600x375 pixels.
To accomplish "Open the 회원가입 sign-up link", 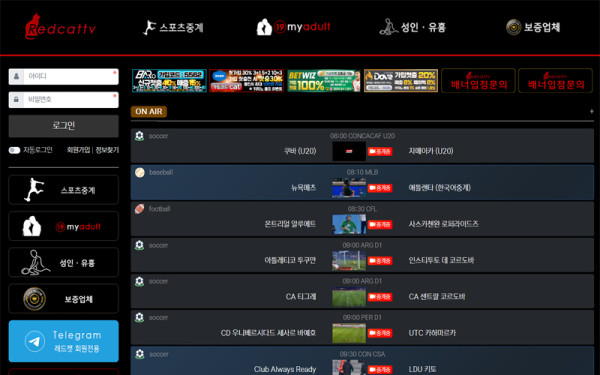I will click(x=78, y=150).
